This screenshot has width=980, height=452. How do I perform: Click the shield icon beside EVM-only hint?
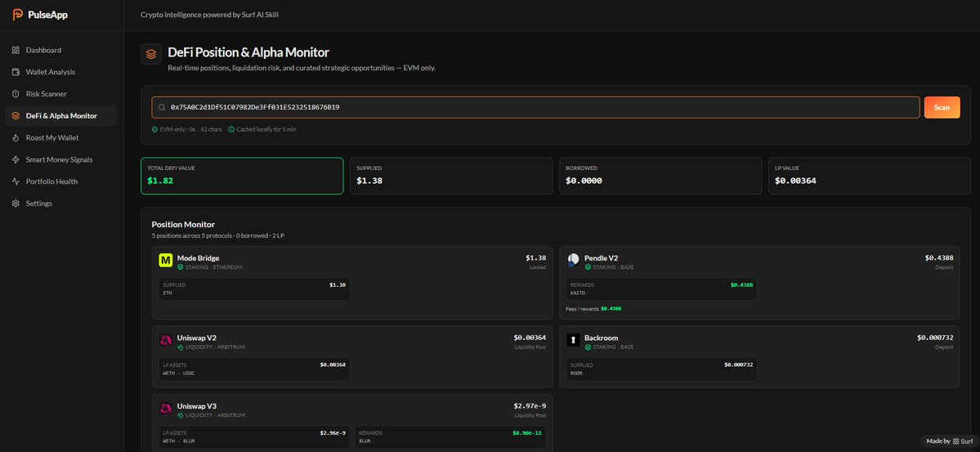coord(154,129)
